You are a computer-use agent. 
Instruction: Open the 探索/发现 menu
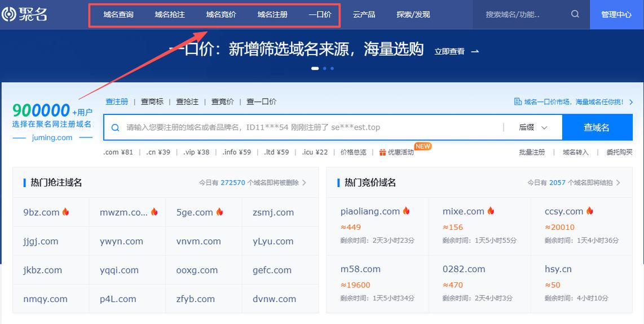(413, 15)
